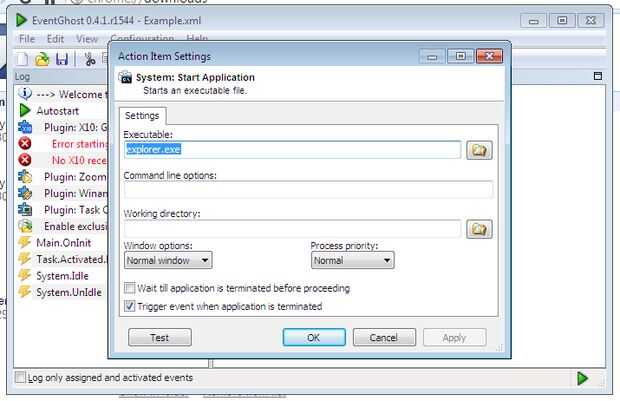Click the Task.Activated lightning bolt icon
The image size is (620, 401).
coord(25,259)
